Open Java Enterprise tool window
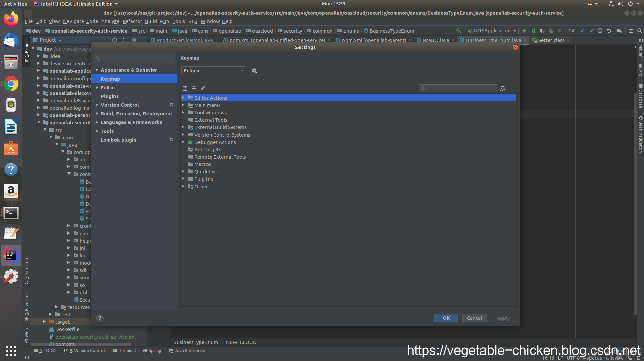Image resolution: width=644 pixels, height=361 pixels. tap(187, 351)
